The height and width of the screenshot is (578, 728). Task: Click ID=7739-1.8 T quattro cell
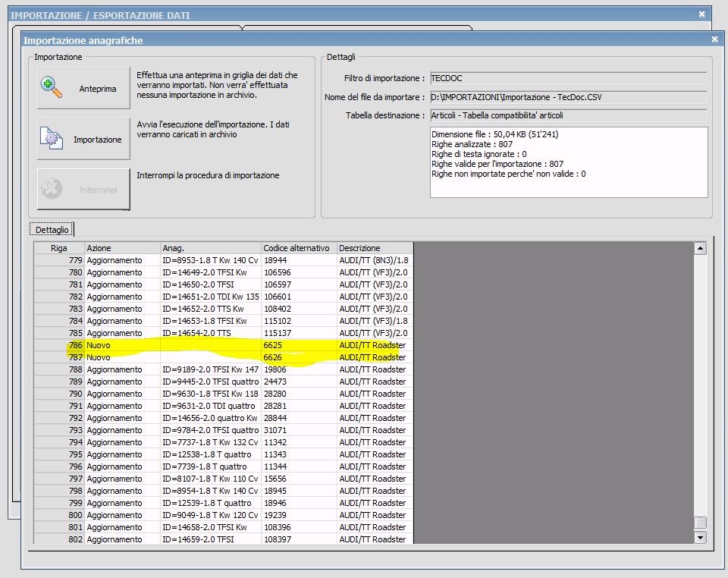pos(211,466)
